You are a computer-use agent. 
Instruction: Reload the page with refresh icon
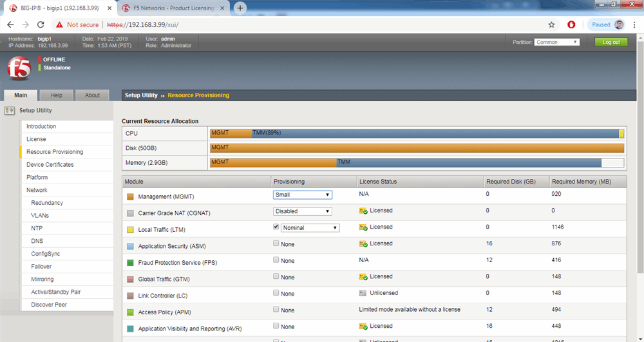[40, 24]
